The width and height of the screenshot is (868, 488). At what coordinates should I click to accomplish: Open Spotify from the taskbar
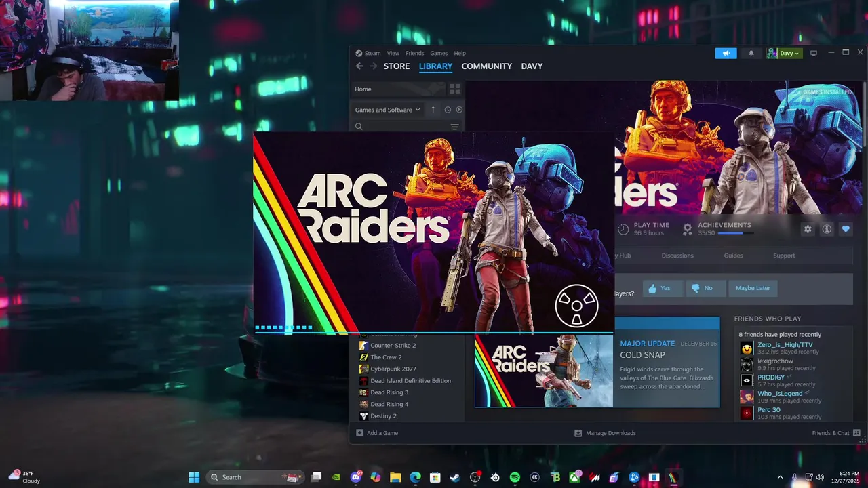(515, 477)
